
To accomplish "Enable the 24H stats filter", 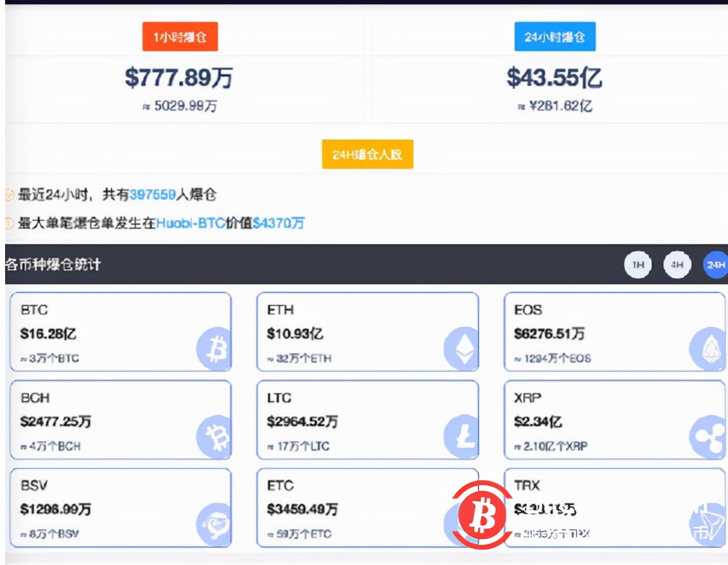I will coord(716,265).
